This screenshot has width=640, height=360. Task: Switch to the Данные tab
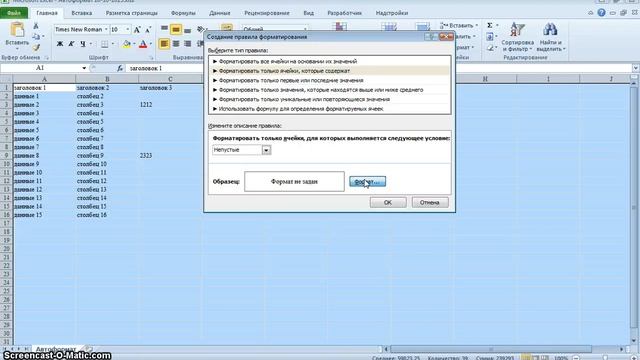coord(220,13)
